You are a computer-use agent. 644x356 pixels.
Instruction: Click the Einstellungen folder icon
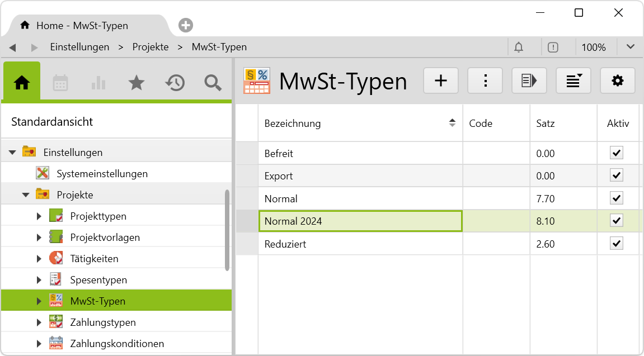(x=29, y=152)
